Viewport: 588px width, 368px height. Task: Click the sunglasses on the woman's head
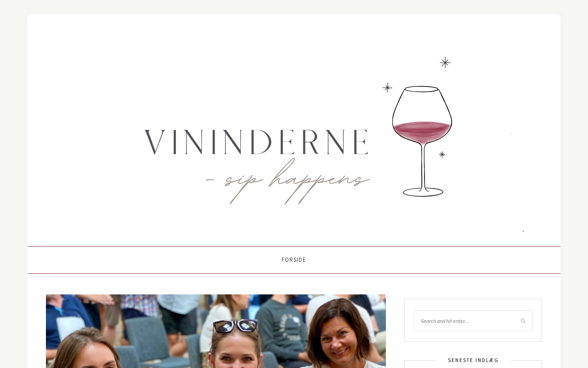coord(236,326)
